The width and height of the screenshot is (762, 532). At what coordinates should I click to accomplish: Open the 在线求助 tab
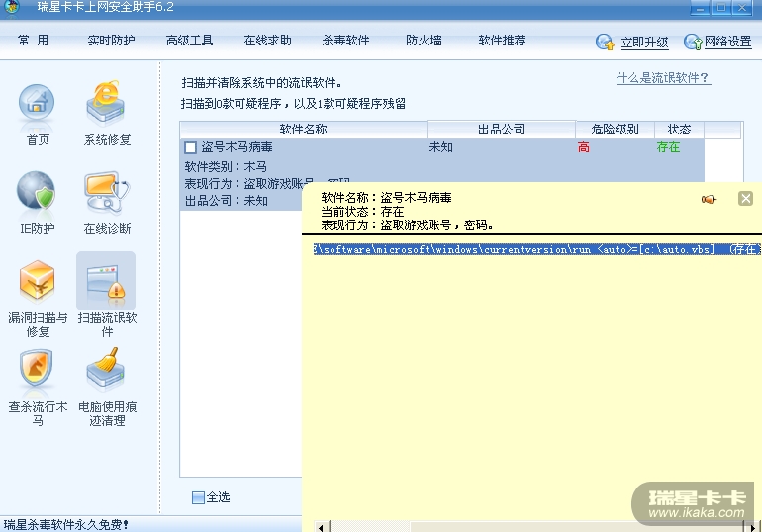[x=268, y=40]
